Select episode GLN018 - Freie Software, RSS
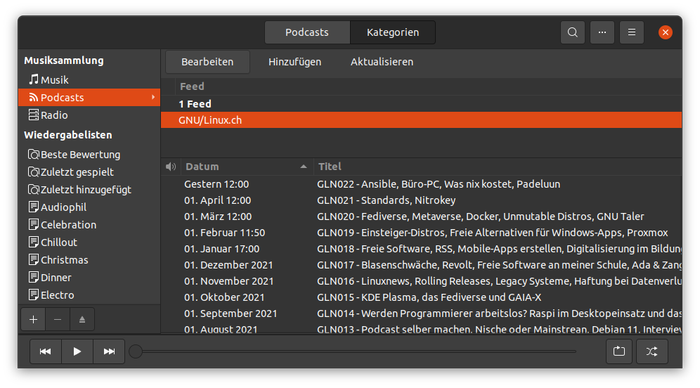The image size is (700, 388). tap(499, 249)
